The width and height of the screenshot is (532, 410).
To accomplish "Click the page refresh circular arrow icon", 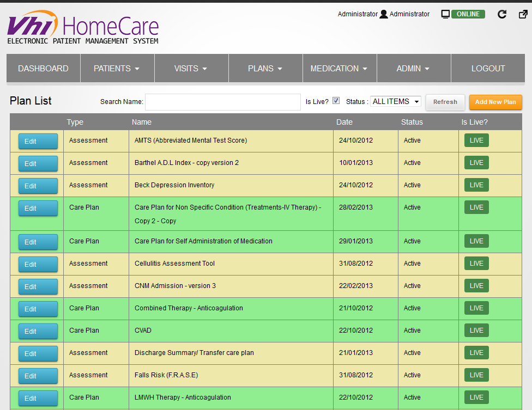I will tap(502, 14).
